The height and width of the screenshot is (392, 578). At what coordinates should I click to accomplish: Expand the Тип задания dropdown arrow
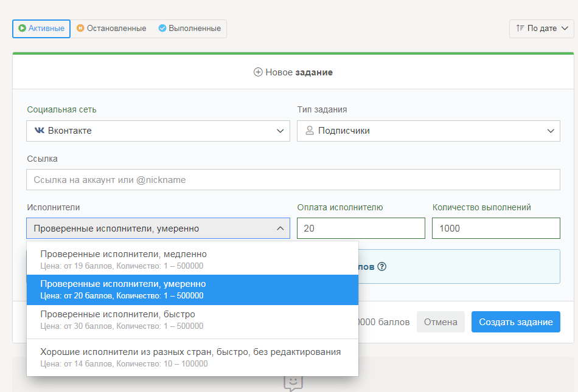click(550, 131)
